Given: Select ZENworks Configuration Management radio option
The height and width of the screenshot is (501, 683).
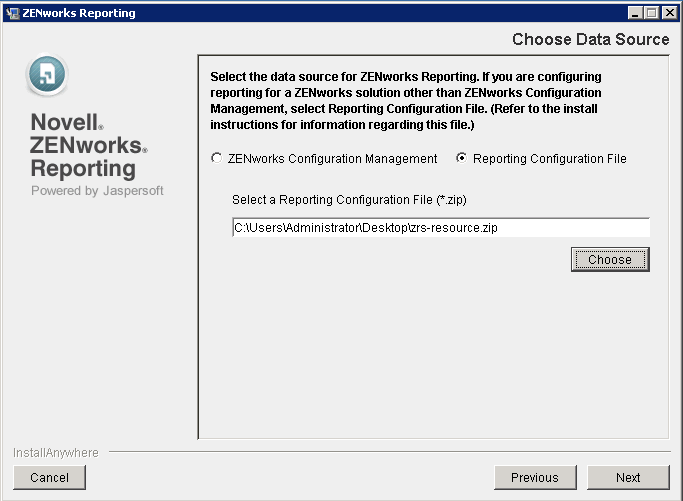Looking at the screenshot, I should click(x=217, y=159).
